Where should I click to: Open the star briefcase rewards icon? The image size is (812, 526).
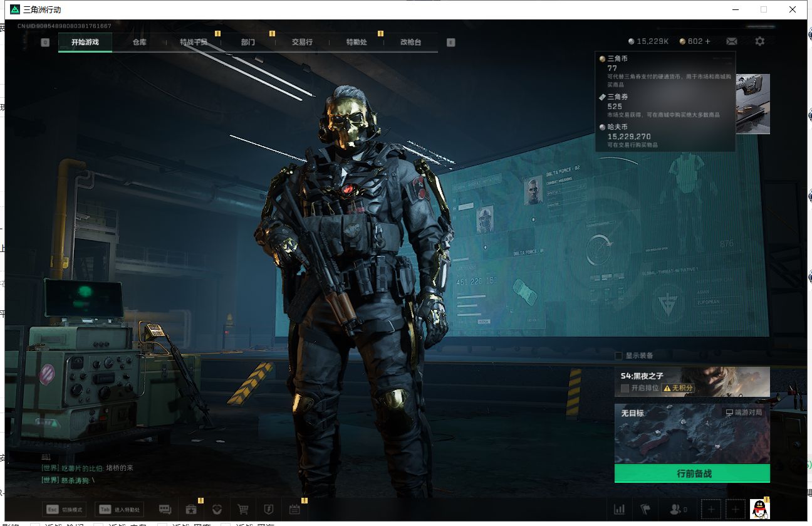pyautogui.click(x=191, y=510)
